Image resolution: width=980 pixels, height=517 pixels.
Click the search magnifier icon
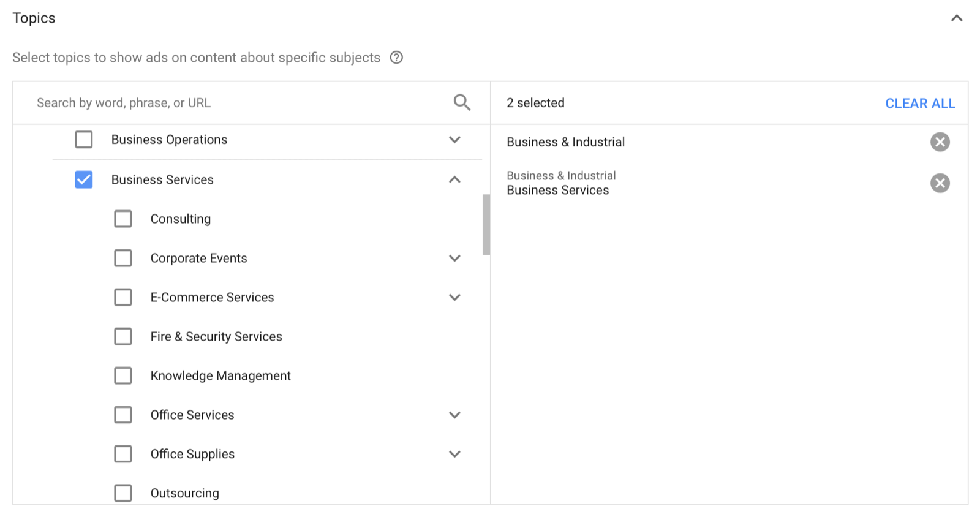[462, 102]
